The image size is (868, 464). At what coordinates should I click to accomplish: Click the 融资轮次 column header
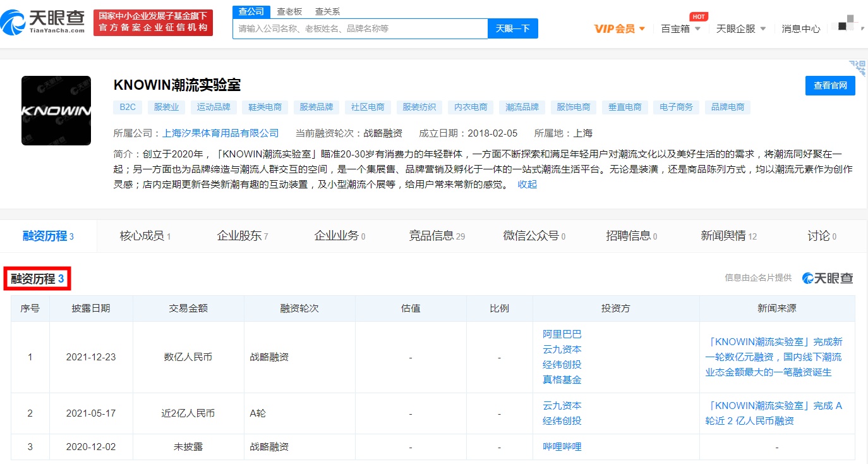299,308
